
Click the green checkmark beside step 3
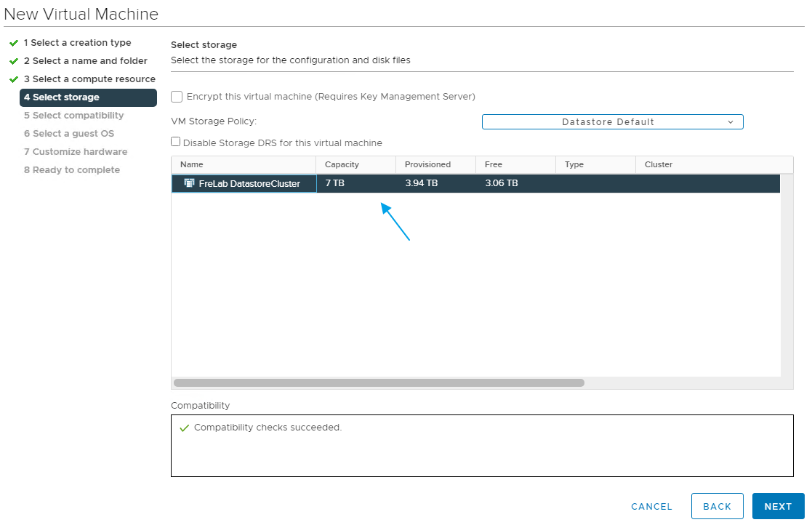click(x=14, y=79)
